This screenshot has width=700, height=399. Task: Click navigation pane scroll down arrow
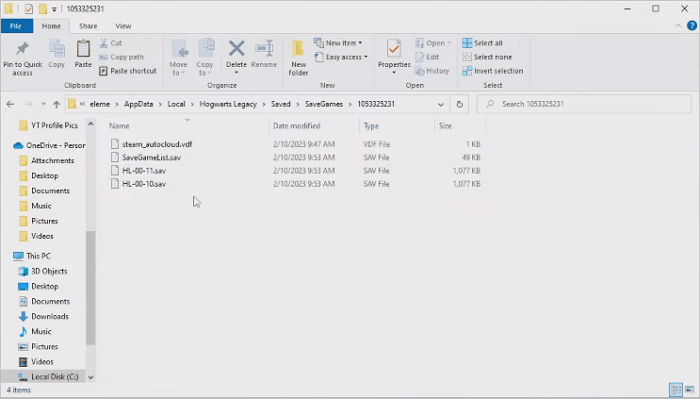click(x=91, y=377)
